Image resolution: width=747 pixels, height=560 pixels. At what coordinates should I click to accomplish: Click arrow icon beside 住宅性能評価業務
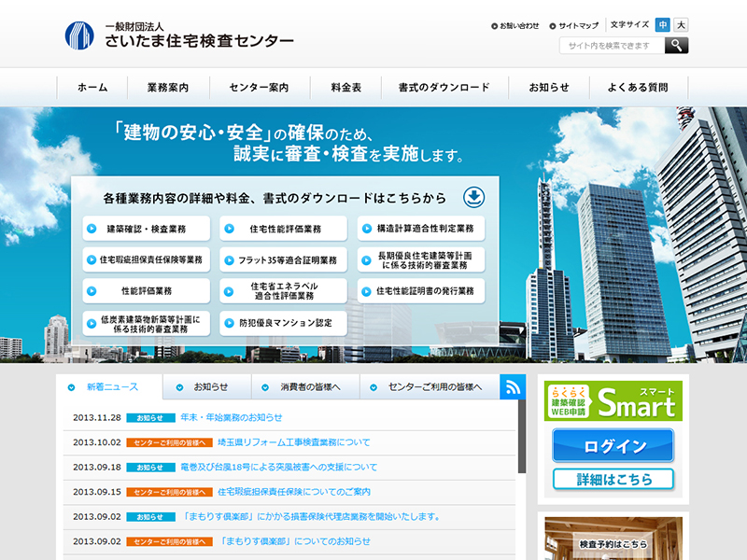pyautogui.click(x=229, y=229)
